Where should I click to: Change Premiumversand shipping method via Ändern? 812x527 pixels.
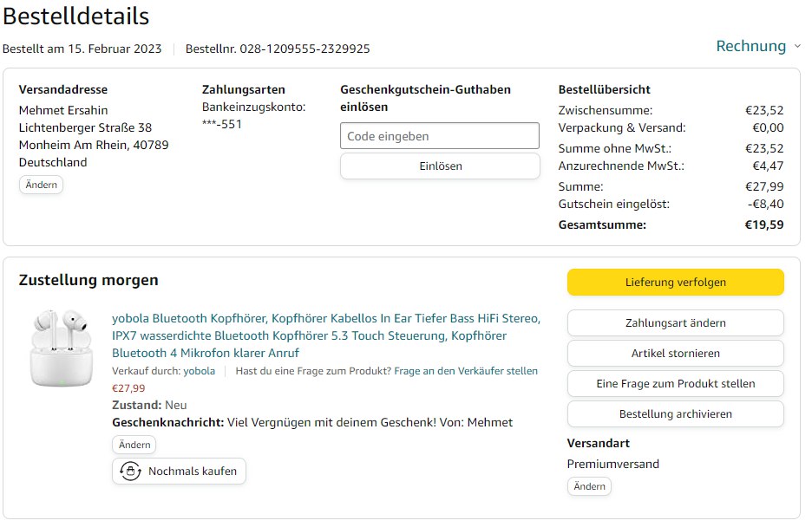click(589, 486)
